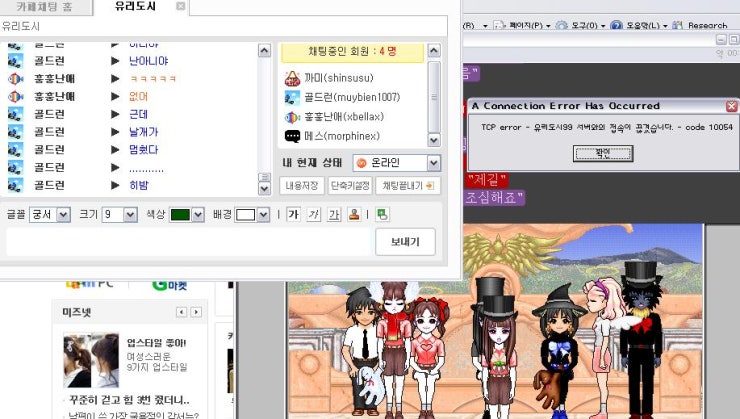Screen dimensions: 740x419
Task: Open the 크기 font size dropdown
Action: 119,215
